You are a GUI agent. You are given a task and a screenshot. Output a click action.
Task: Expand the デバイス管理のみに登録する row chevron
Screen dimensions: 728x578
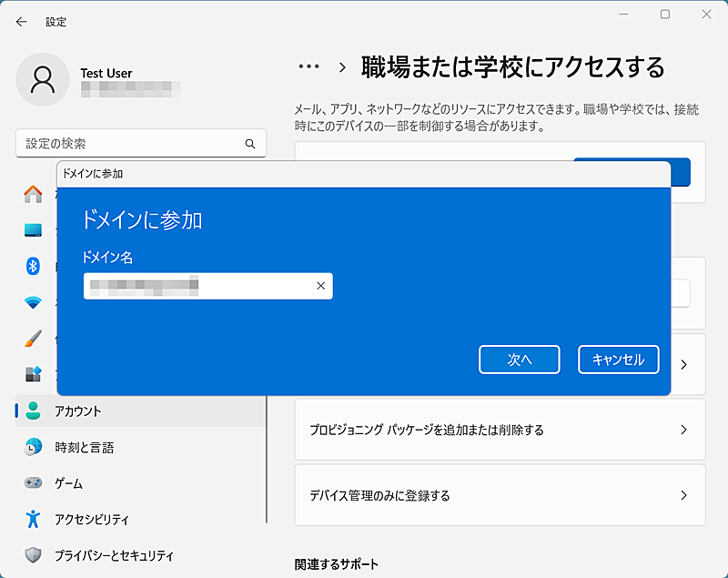[x=683, y=496]
